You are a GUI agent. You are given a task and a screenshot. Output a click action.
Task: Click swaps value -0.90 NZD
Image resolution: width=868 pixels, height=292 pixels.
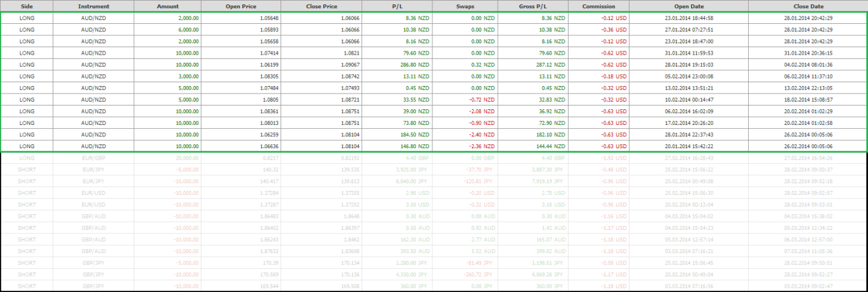point(465,123)
